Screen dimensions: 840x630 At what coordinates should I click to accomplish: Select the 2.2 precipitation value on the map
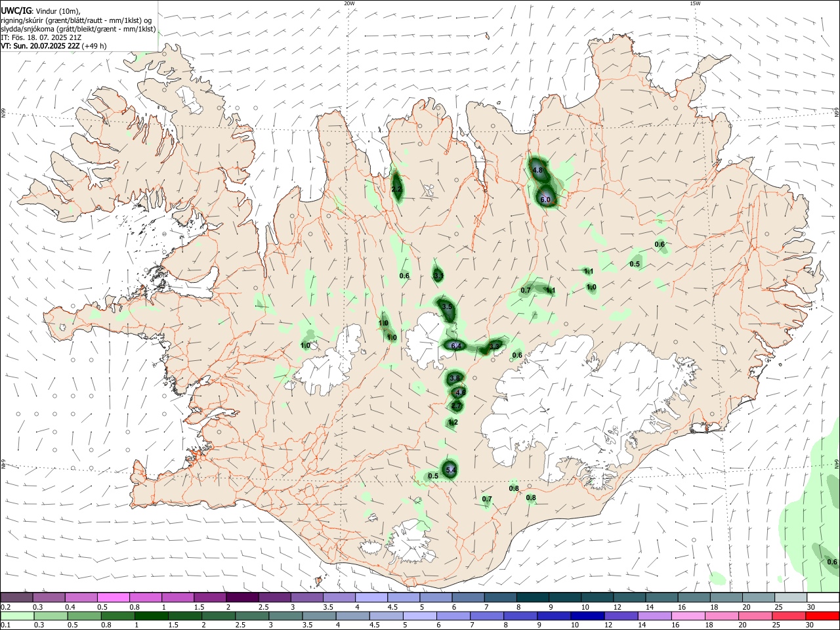click(x=396, y=189)
